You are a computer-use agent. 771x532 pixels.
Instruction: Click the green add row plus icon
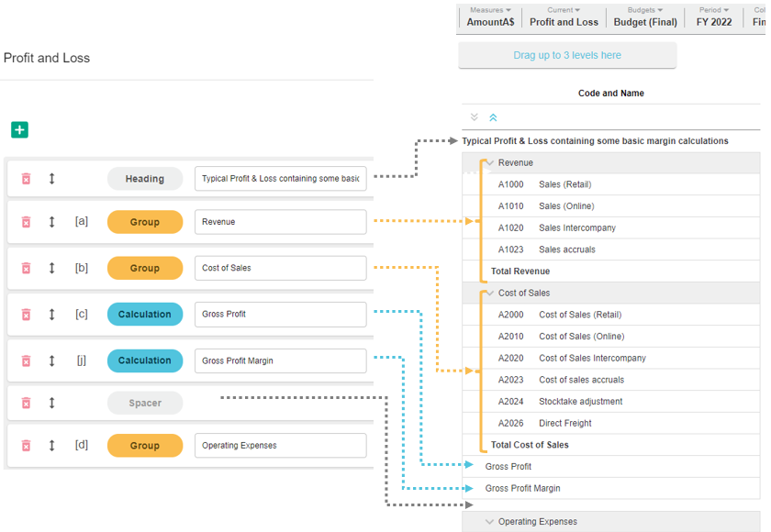(19, 130)
